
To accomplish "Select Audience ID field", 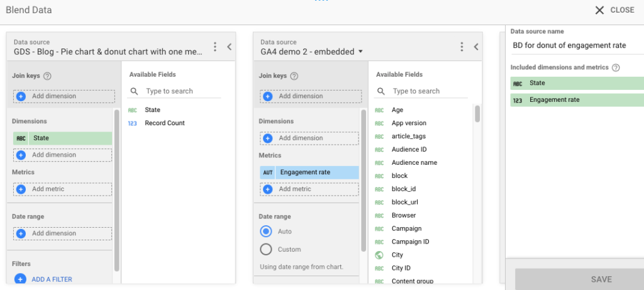I will 409,149.
